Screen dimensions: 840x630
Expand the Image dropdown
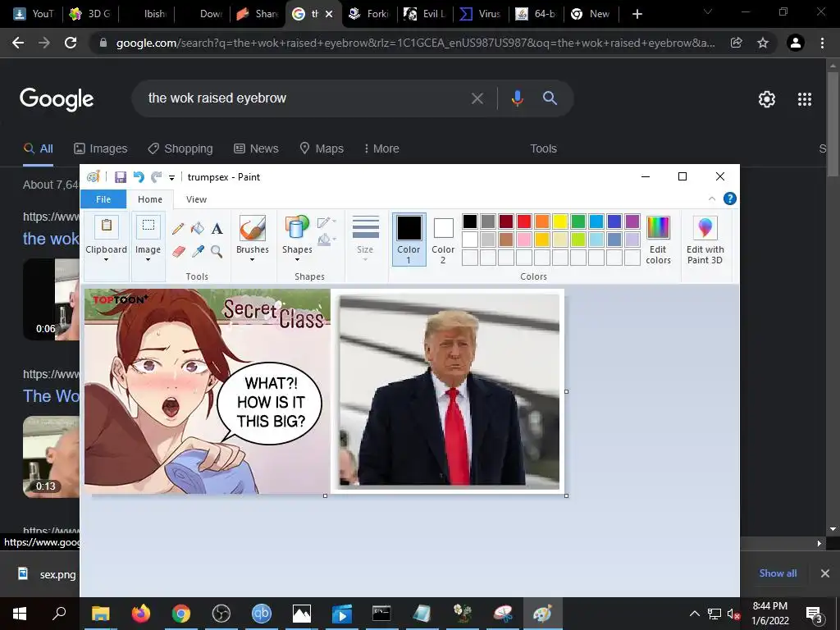pos(148,259)
